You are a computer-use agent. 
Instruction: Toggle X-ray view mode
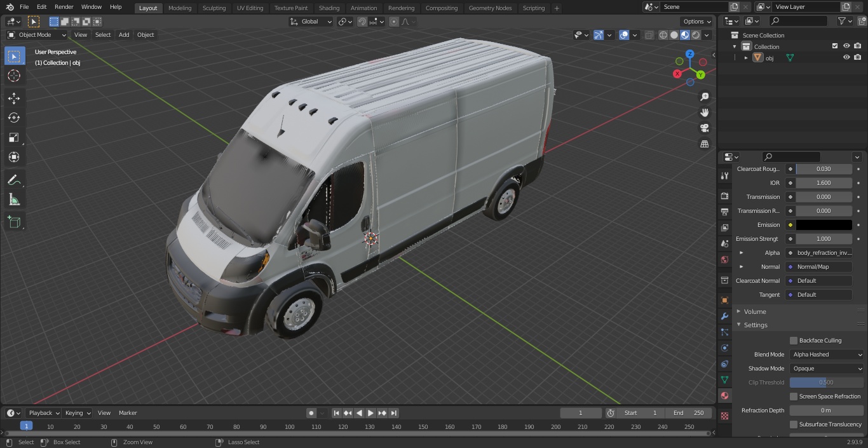coord(649,35)
